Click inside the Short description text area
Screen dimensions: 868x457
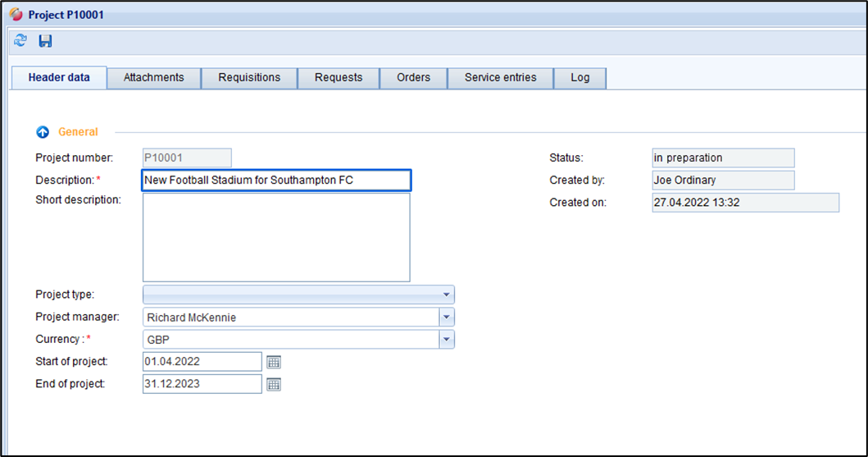coord(275,237)
